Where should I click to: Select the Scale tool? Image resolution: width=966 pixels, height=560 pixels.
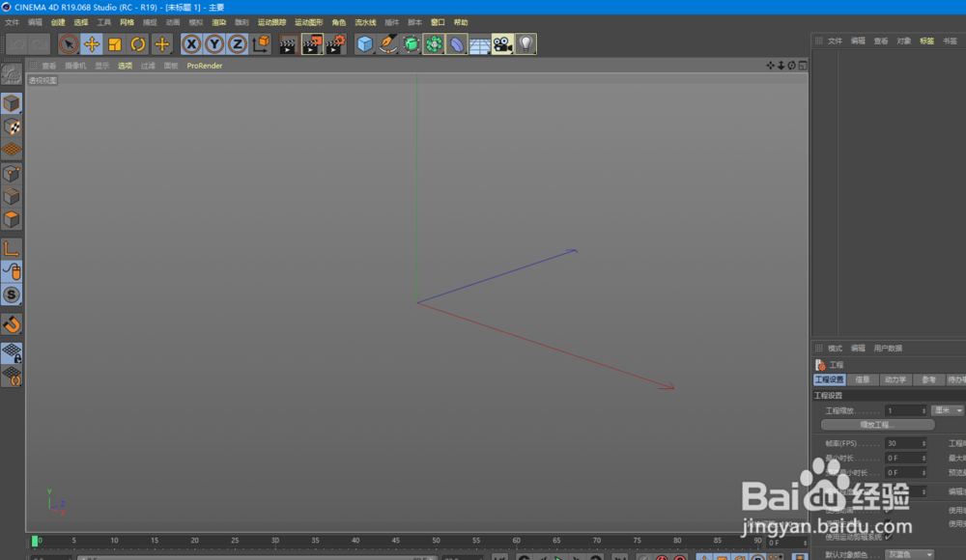click(113, 43)
